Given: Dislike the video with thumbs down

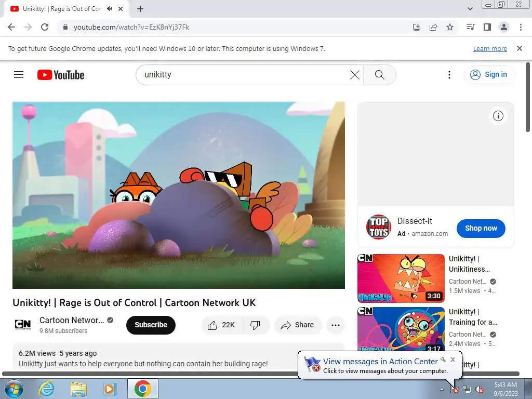Looking at the screenshot, I should tap(256, 325).
